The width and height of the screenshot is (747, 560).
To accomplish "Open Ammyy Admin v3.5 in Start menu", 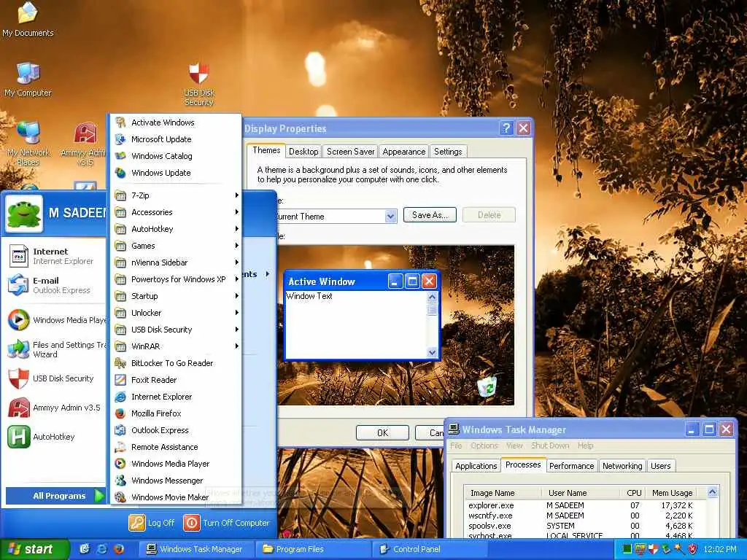I will pyautogui.click(x=55, y=408).
